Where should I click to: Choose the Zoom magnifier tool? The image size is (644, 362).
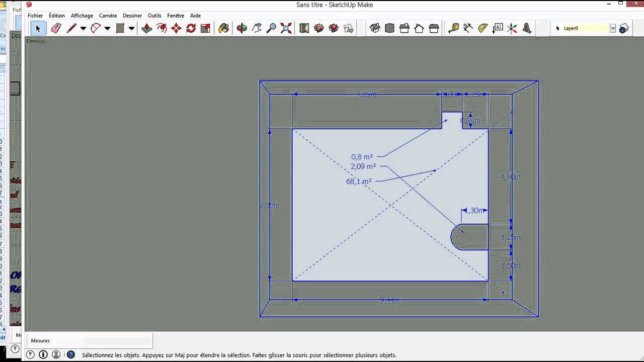[x=271, y=29]
